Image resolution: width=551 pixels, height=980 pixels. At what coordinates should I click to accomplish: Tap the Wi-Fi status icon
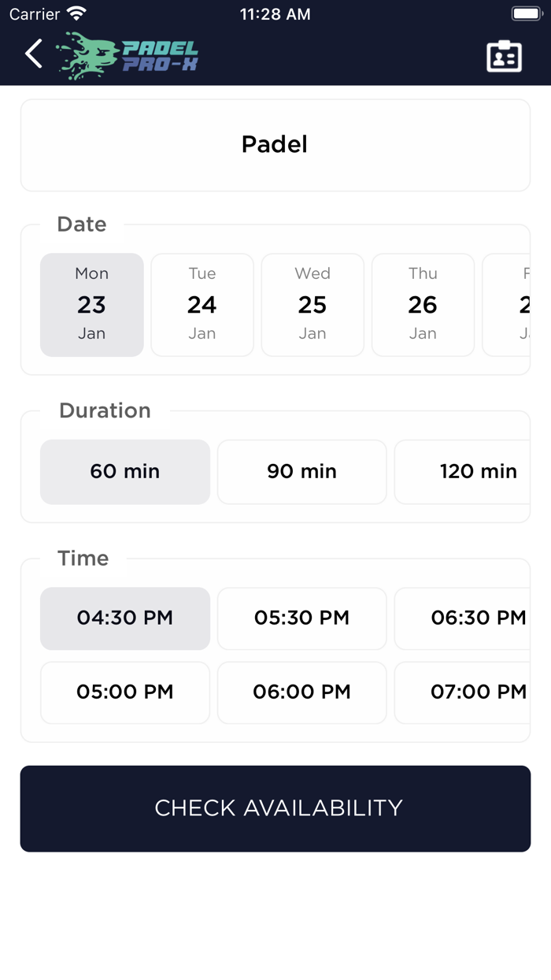76,13
